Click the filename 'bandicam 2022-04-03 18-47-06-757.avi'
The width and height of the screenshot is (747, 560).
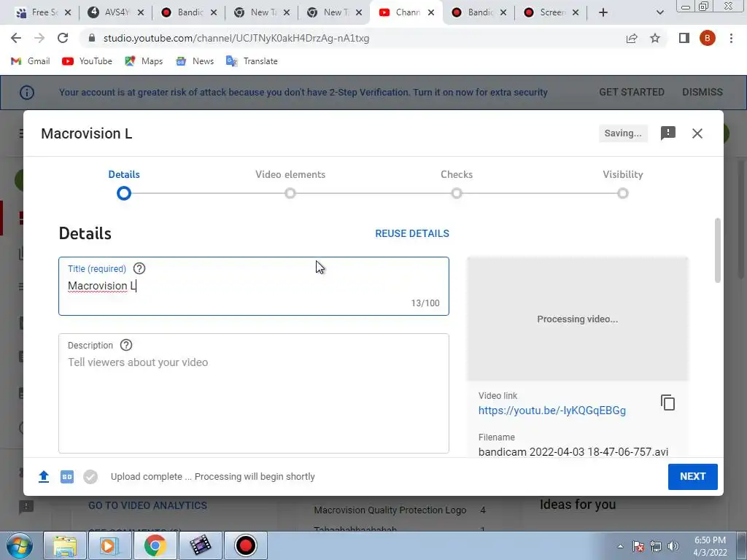(573, 452)
